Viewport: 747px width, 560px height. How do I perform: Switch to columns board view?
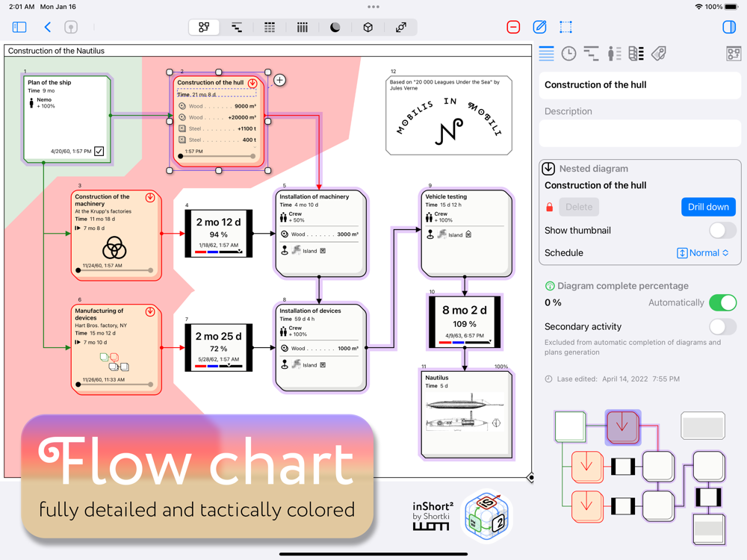pos(302,27)
